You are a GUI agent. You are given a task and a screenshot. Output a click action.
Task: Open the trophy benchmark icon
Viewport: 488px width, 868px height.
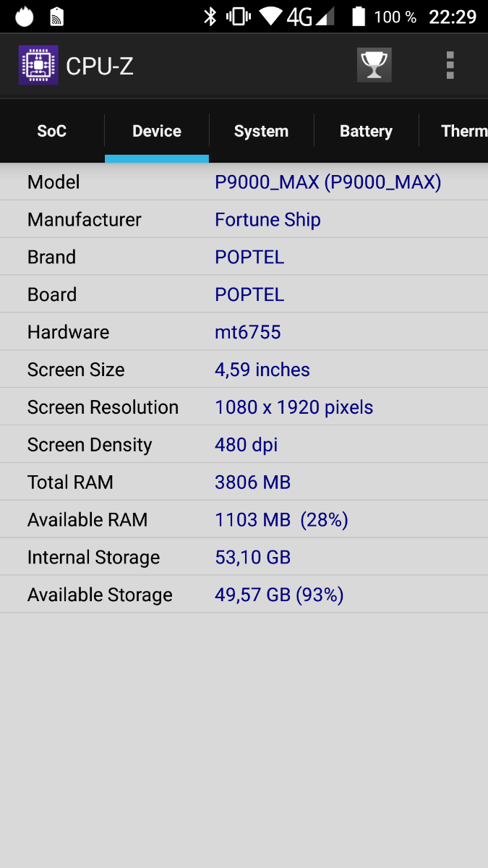click(x=374, y=66)
